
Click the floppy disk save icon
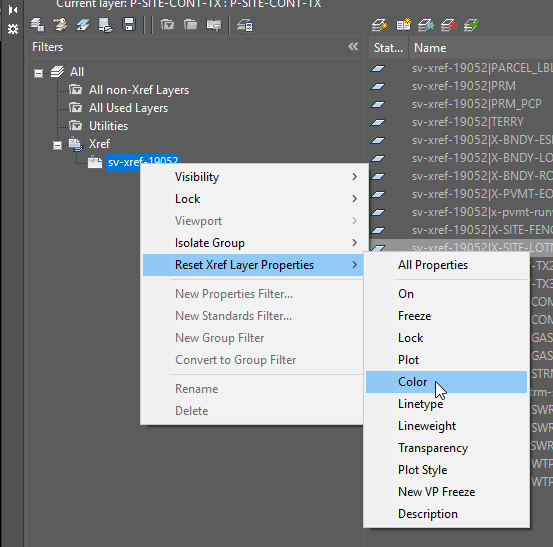(x=129, y=25)
